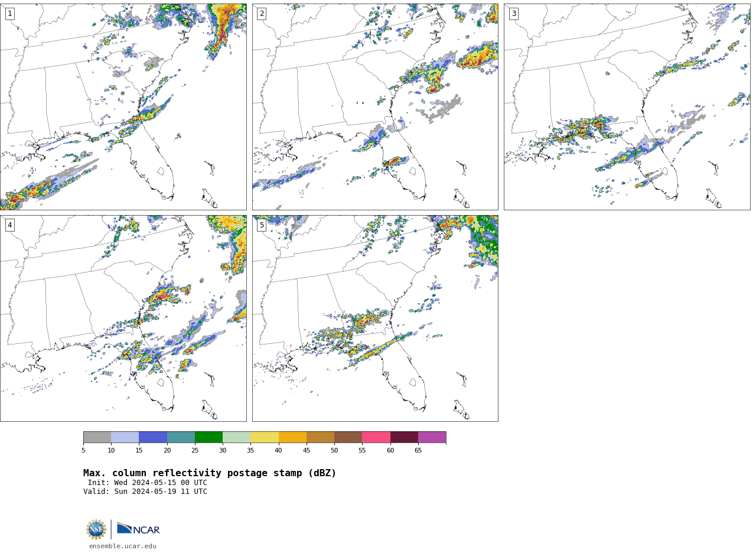Click the yellow 35-40 dBZ swatch
This screenshot has height=553, width=756.
click(265, 437)
